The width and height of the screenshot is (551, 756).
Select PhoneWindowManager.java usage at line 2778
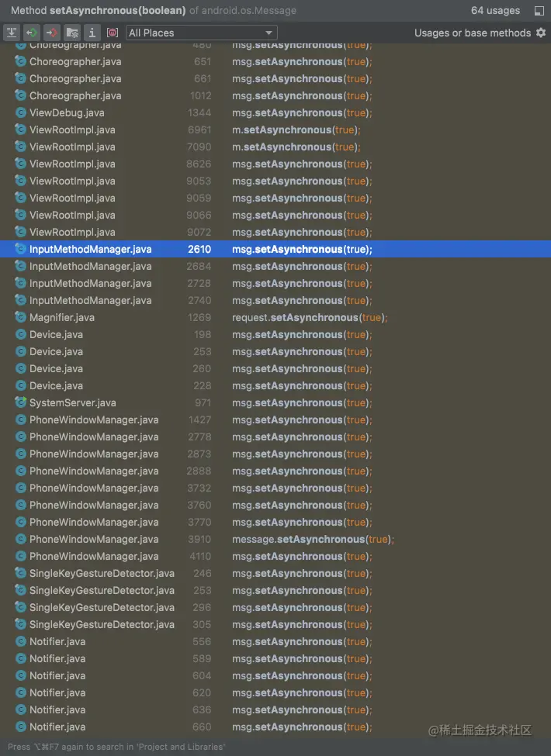pos(275,437)
